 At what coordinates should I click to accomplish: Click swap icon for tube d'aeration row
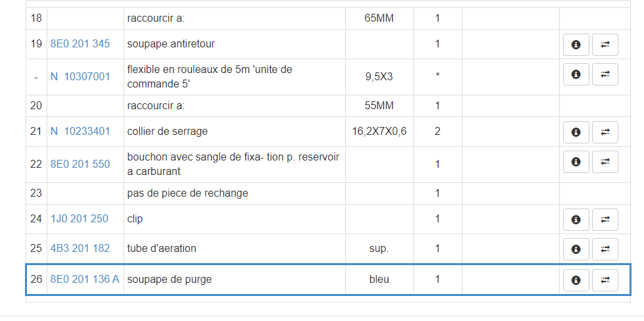(605, 249)
